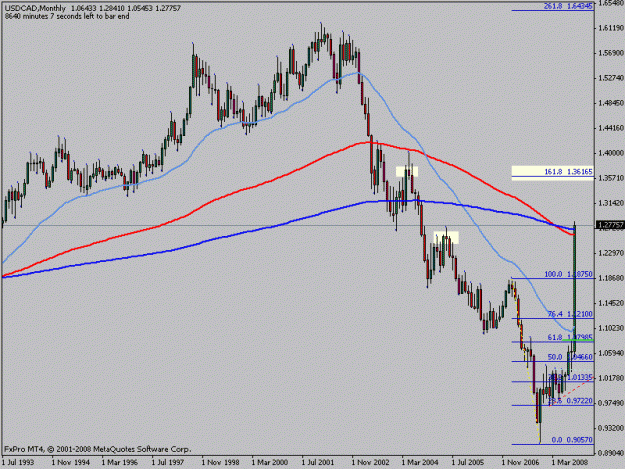Click price axis value 1.31420
The image size is (625, 469).
coord(611,203)
